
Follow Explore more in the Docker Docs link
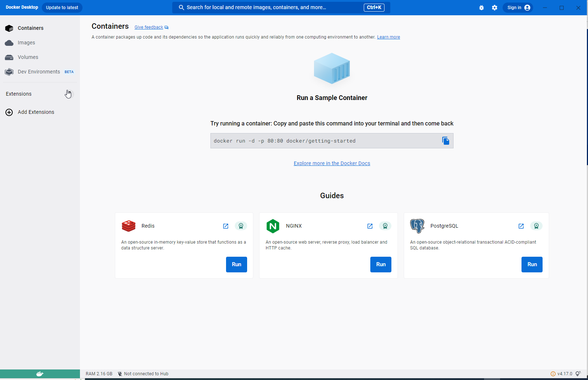(332, 163)
